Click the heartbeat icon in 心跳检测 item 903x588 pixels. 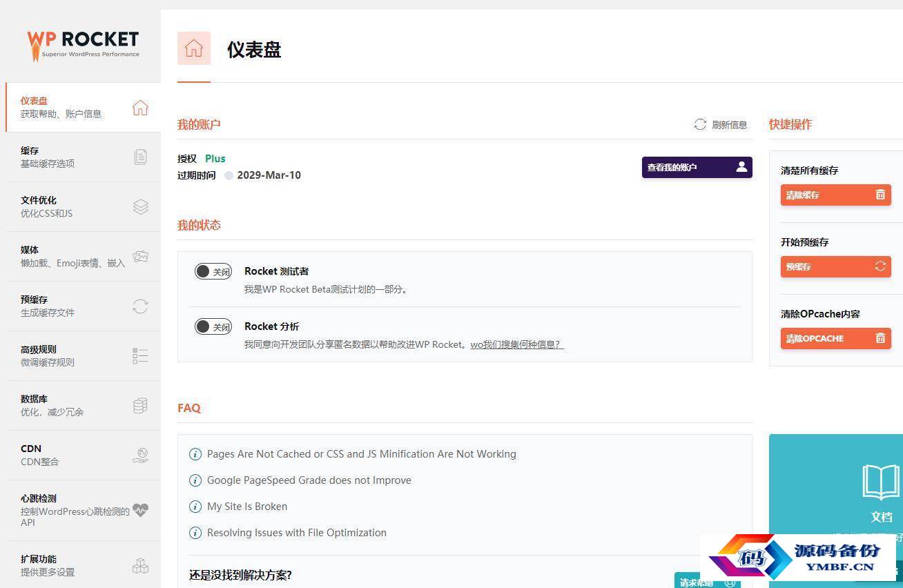[140, 510]
